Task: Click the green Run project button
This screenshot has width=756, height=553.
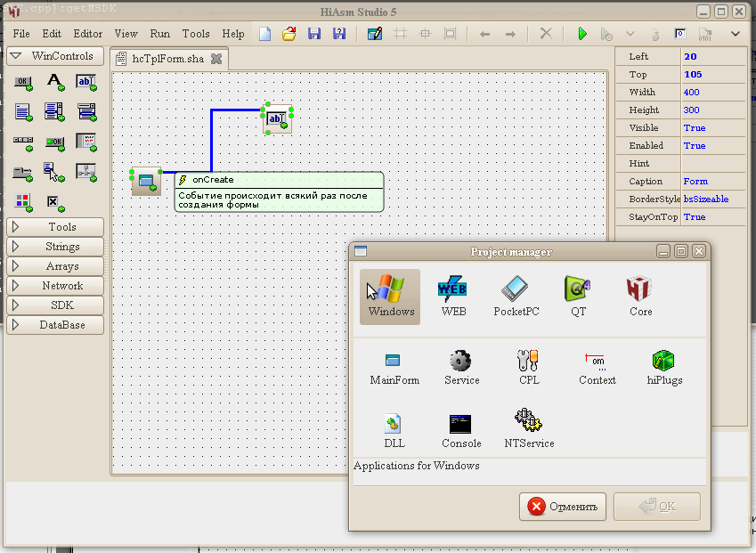Action: click(582, 34)
